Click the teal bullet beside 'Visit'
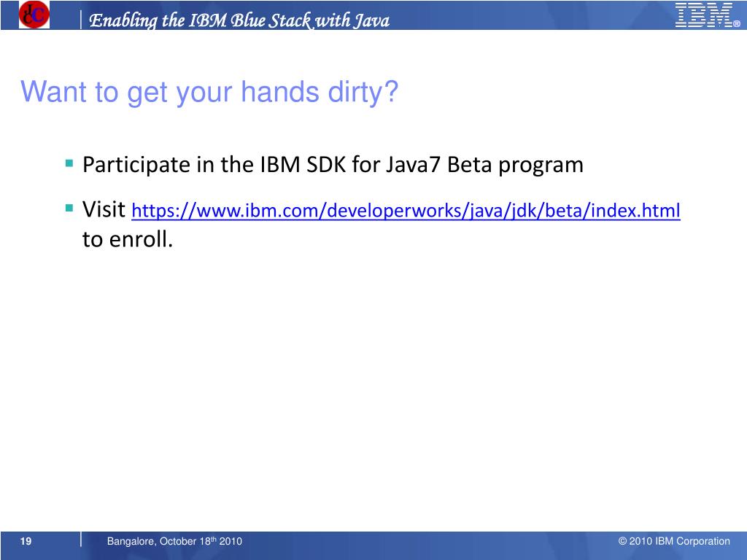This screenshot has height=560, width=747. point(69,208)
